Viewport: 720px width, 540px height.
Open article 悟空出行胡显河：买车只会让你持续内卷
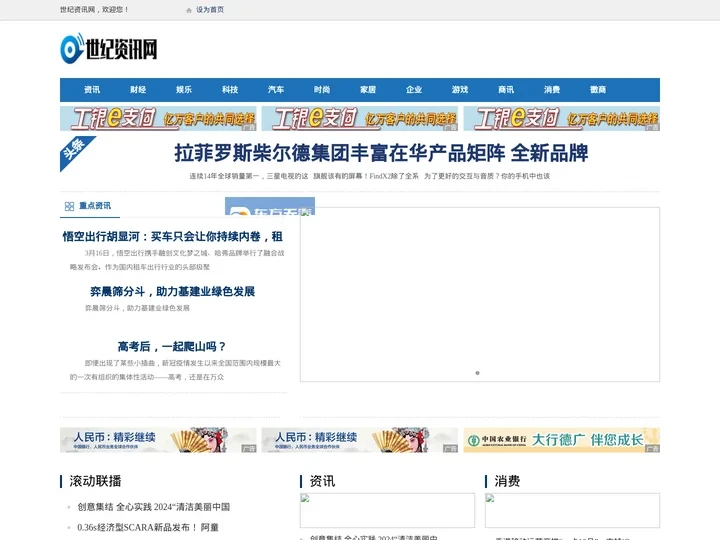[173, 236]
